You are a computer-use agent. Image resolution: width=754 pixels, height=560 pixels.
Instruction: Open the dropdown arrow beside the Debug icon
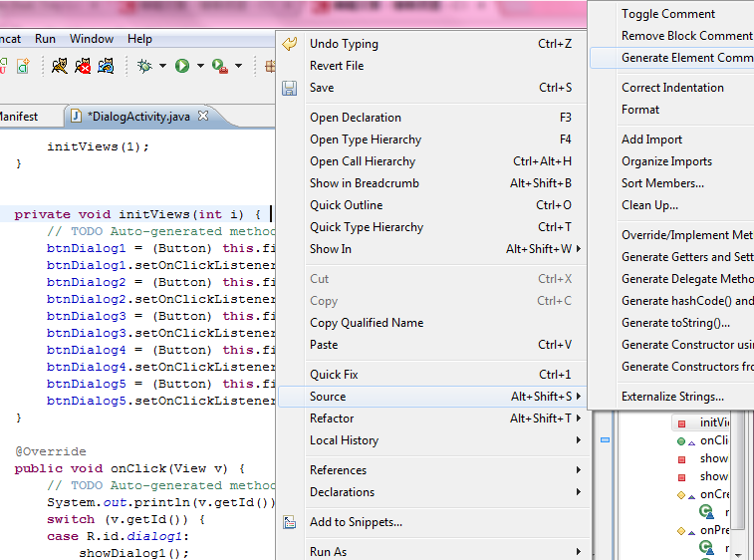pyautogui.click(x=161, y=67)
